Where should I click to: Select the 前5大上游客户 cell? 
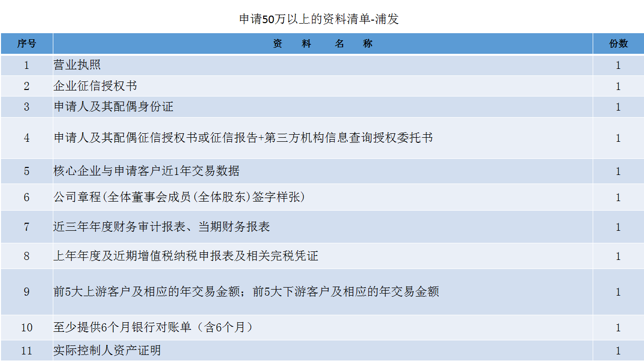pos(323,292)
